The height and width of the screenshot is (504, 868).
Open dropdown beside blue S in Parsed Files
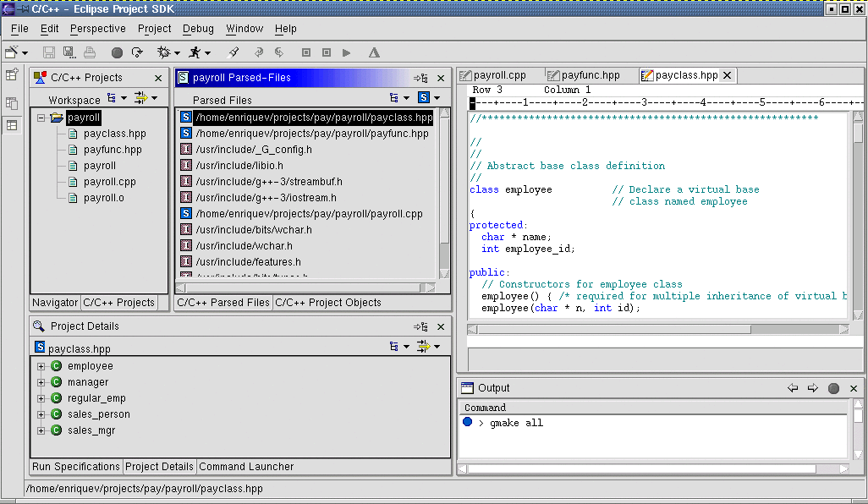tap(437, 98)
